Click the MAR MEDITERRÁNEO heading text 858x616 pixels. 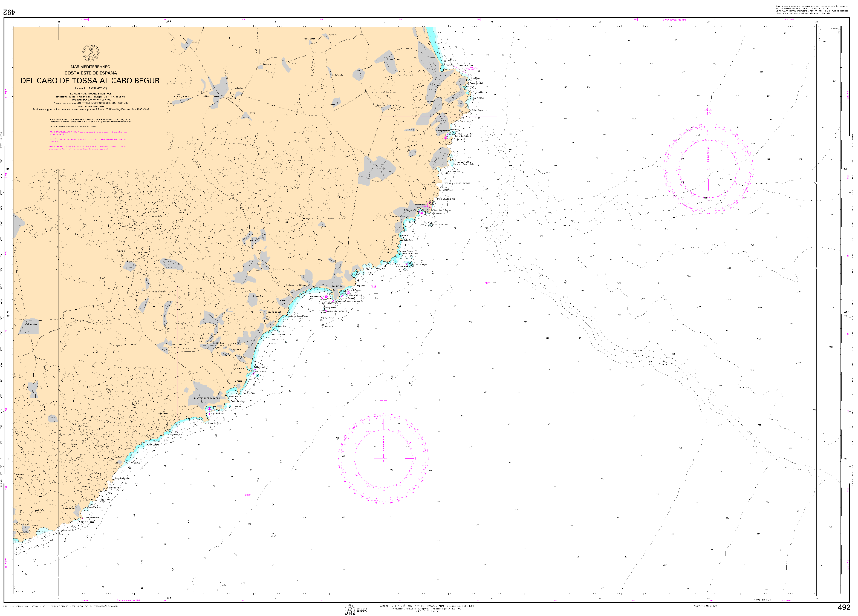(x=90, y=67)
